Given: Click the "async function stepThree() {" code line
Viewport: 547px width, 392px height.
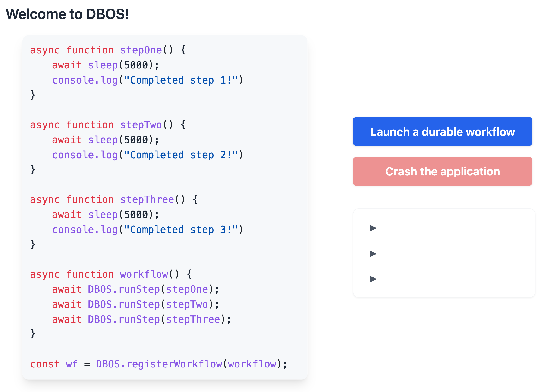Looking at the screenshot, I should tap(114, 199).
